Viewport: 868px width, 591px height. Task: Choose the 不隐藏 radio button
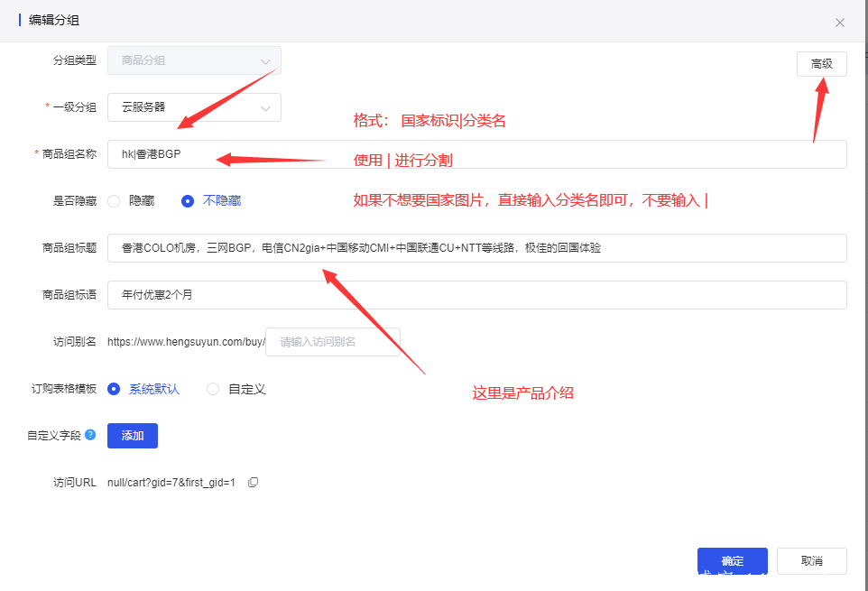point(188,201)
